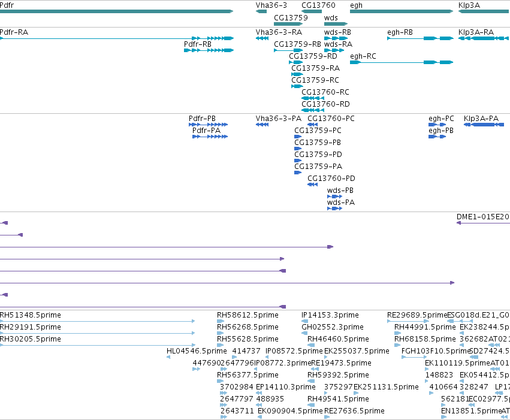The height and width of the screenshot is (420, 510).
Task: Click the CG13759-PA protein label
Action: click(318, 167)
